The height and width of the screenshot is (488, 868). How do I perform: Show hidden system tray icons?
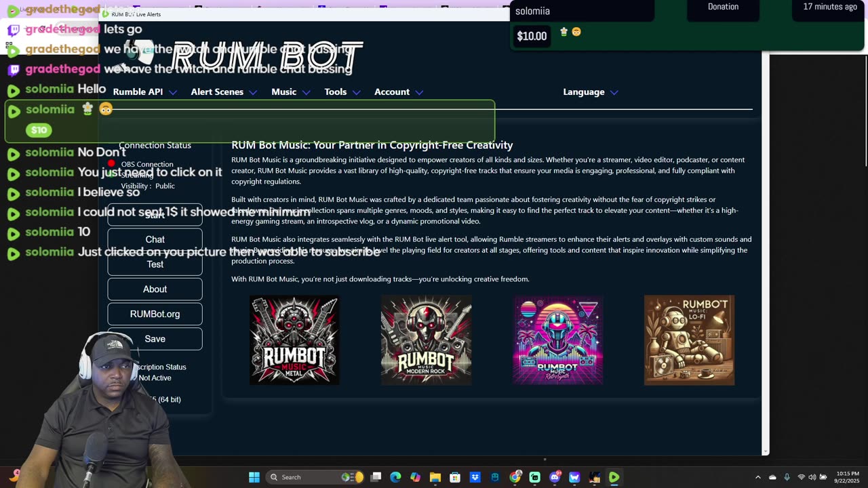[758, 477]
